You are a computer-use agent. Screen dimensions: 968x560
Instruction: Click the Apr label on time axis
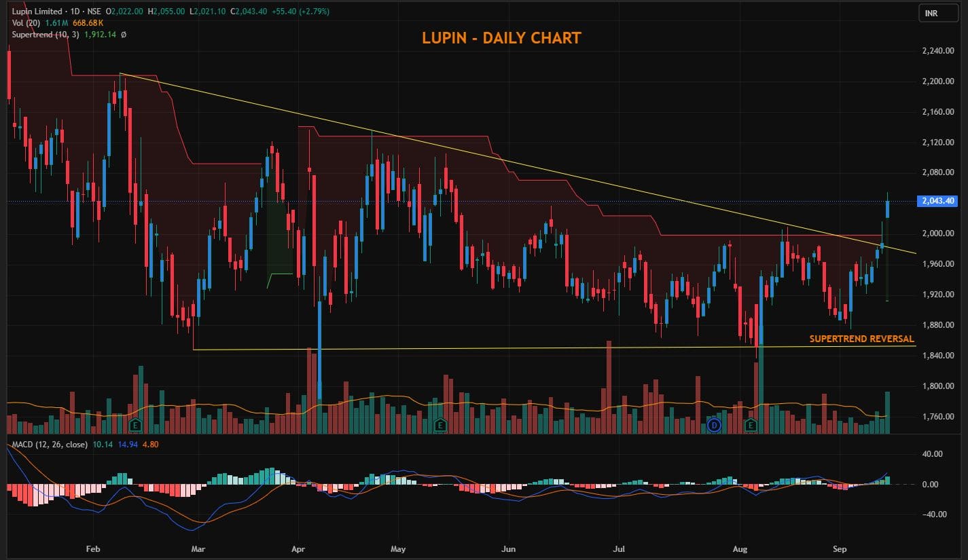coord(298,548)
